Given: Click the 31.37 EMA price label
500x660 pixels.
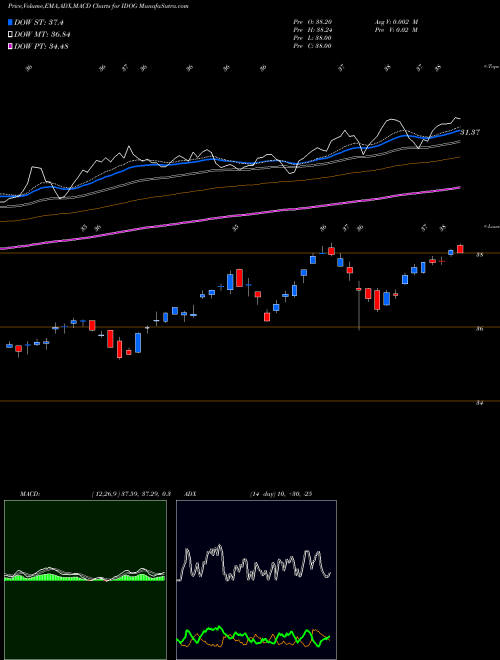Looking at the screenshot, I should pos(470,132).
